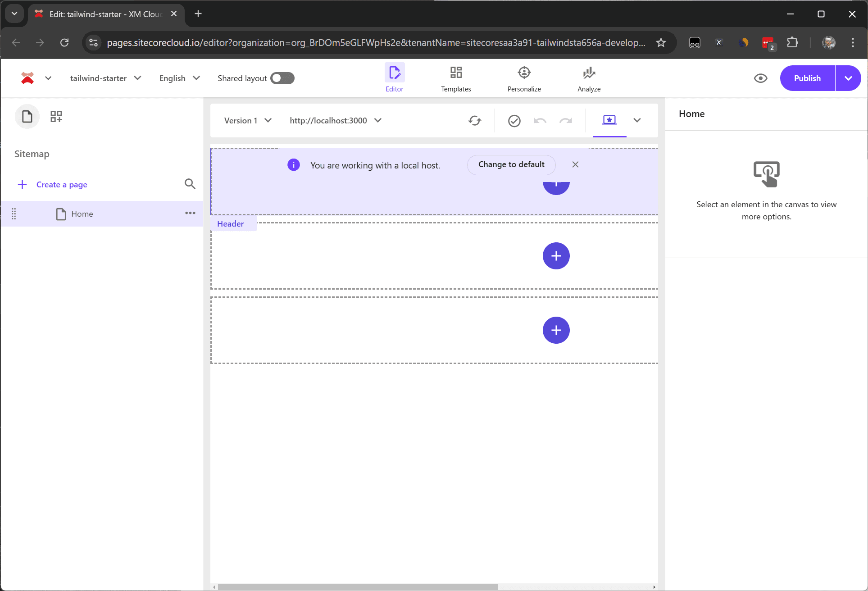The height and width of the screenshot is (591, 868).
Task: Open the English language dropdown
Action: pyautogui.click(x=179, y=78)
